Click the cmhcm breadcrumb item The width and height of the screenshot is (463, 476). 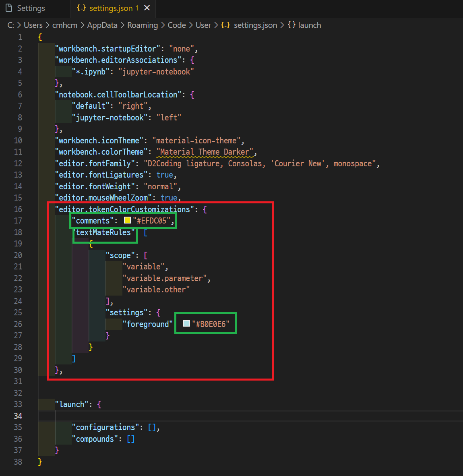(x=64, y=25)
